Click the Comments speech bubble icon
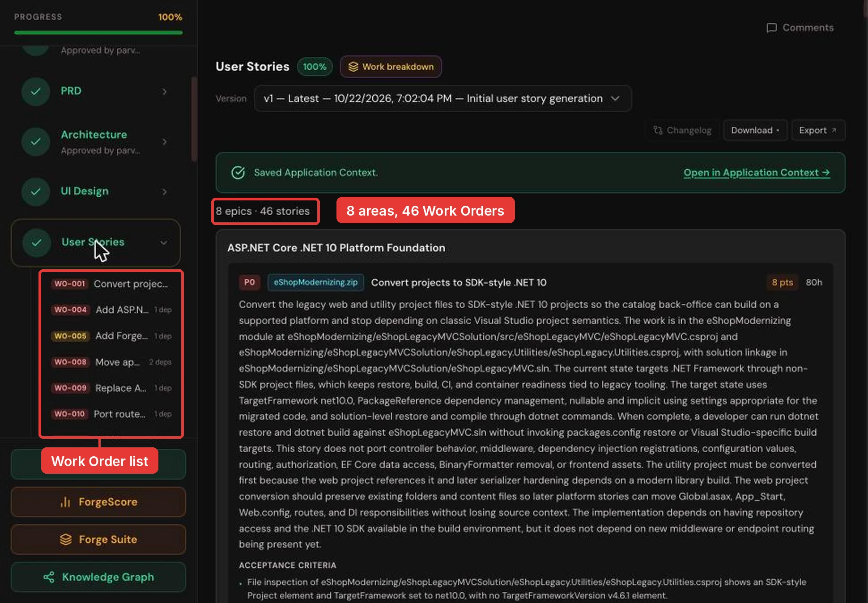Image resolution: width=868 pixels, height=603 pixels. click(771, 28)
